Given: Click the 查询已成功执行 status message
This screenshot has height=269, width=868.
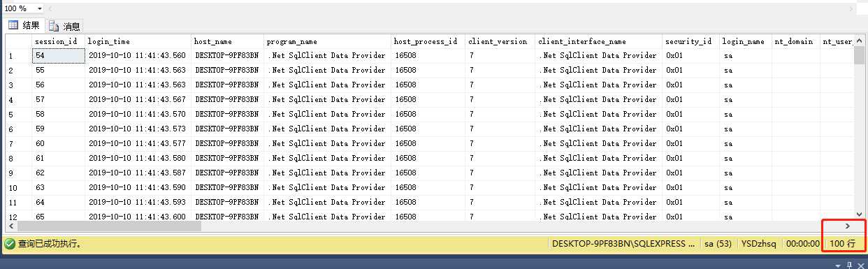Looking at the screenshot, I should click(50, 244).
